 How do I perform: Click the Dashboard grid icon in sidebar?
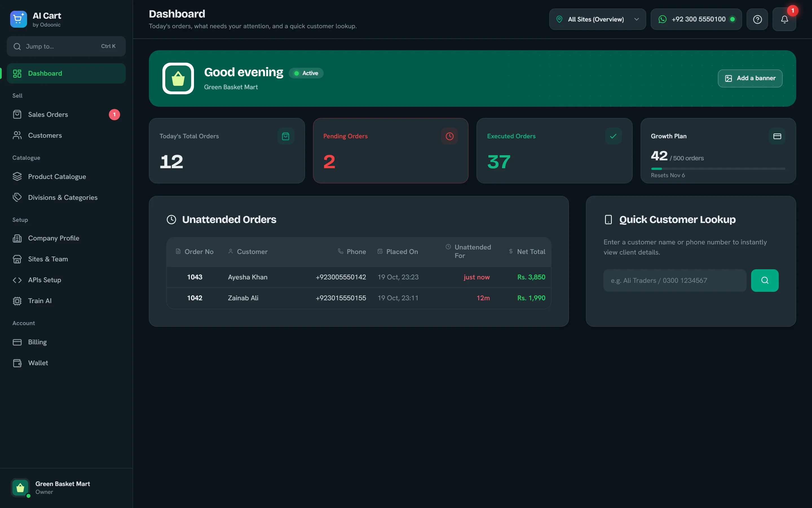pyautogui.click(x=17, y=73)
